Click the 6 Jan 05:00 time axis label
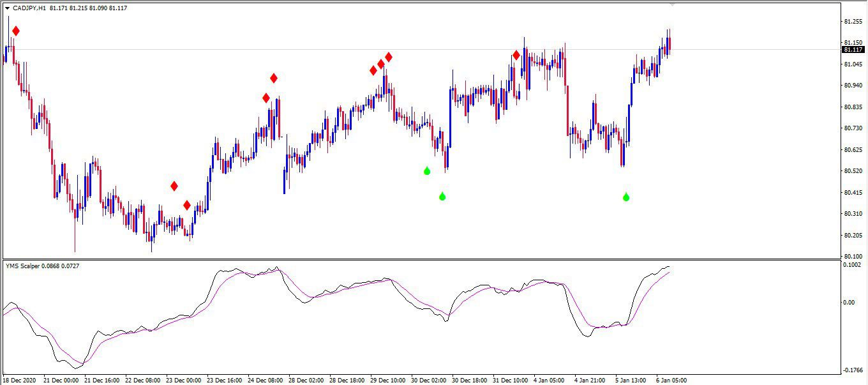Screen dimensions: 868x385 [x=671, y=380]
